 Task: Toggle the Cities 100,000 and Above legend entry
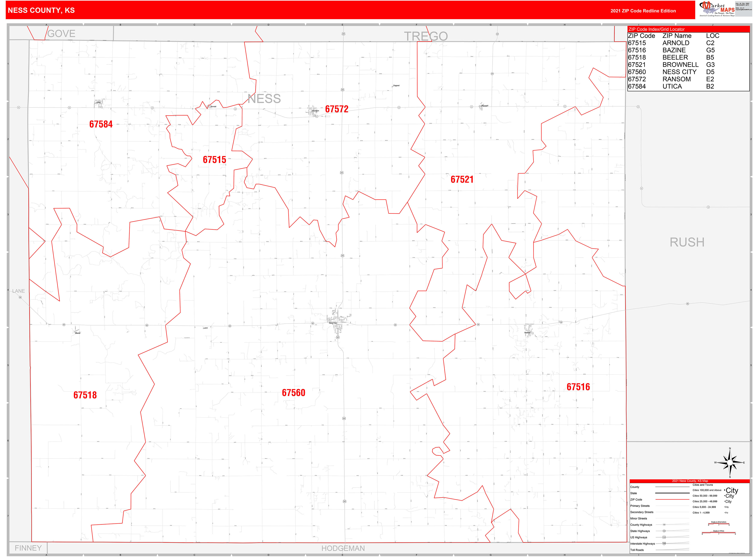pyautogui.click(x=707, y=490)
